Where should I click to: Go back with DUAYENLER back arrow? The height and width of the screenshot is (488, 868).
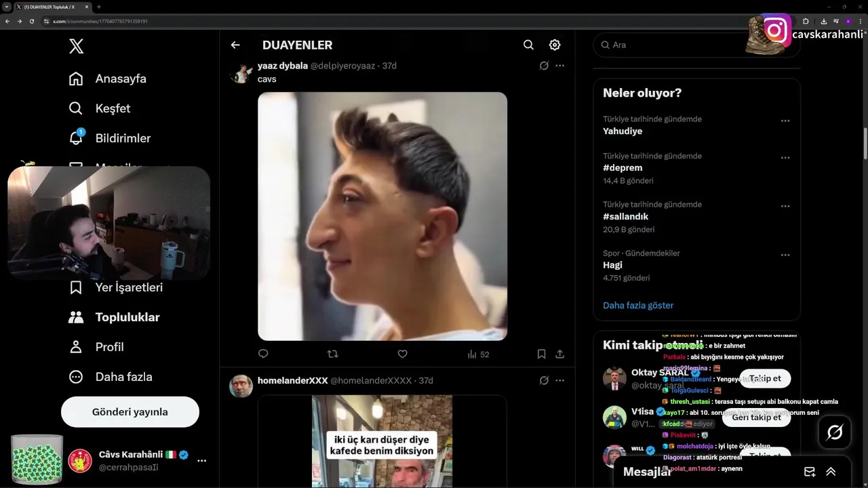[235, 45]
